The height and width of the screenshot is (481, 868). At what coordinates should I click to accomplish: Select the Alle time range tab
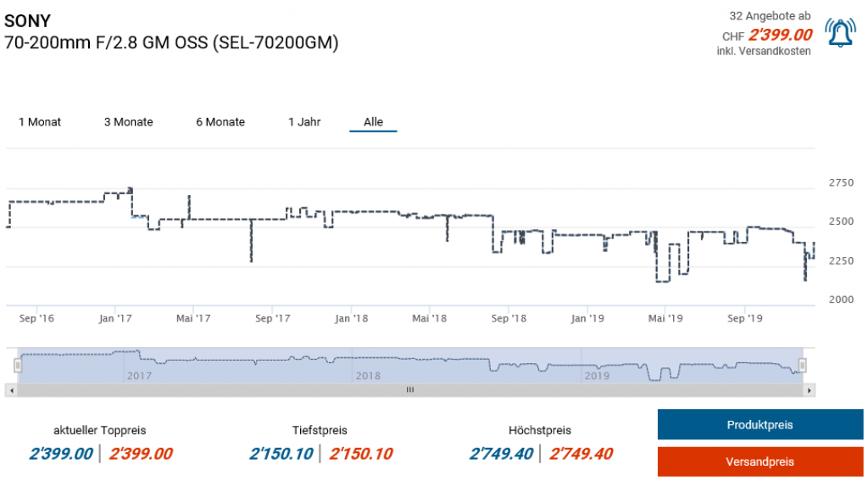tap(373, 122)
